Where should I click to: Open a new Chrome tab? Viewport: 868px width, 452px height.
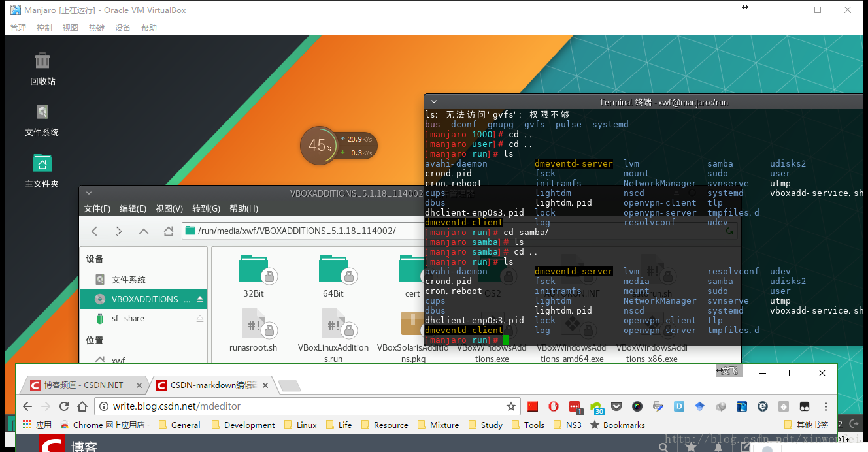(x=289, y=385)
